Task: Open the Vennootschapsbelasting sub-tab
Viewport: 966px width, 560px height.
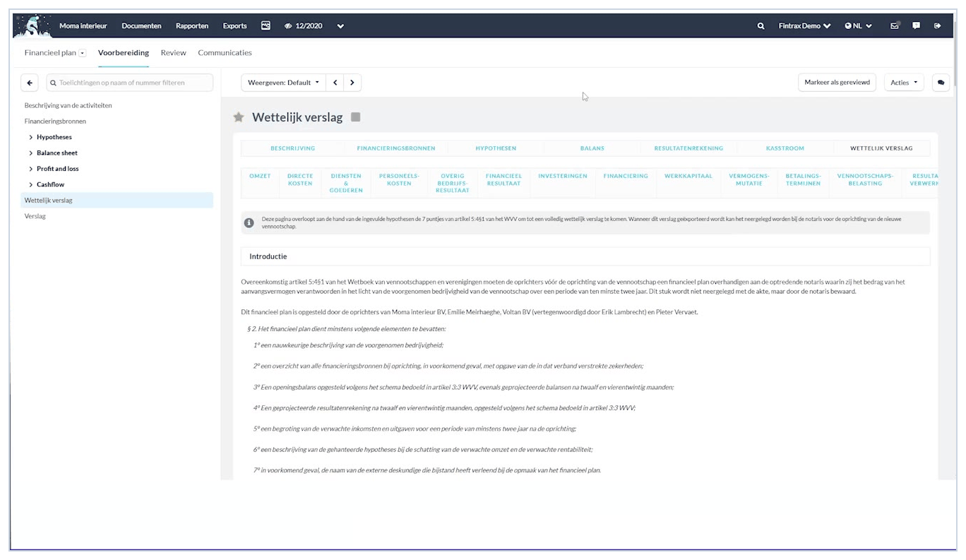Action: 865,179
